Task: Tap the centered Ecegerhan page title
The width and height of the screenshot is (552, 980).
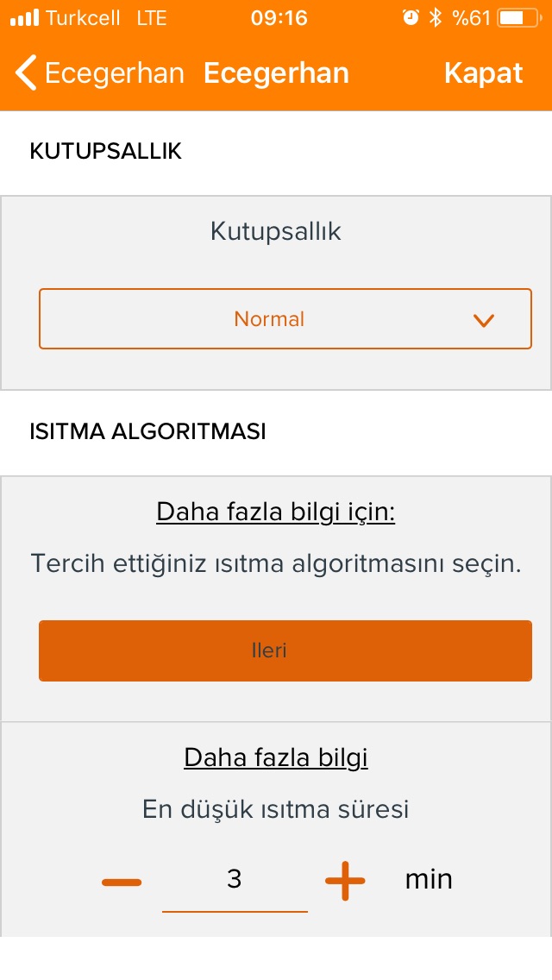Action: [276, 73]
